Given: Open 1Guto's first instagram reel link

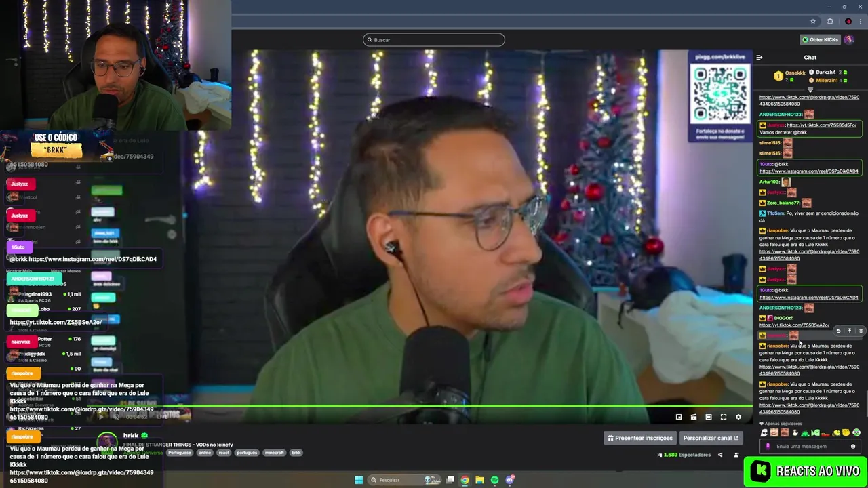Looking at the screenshot, I should point(808,171).
